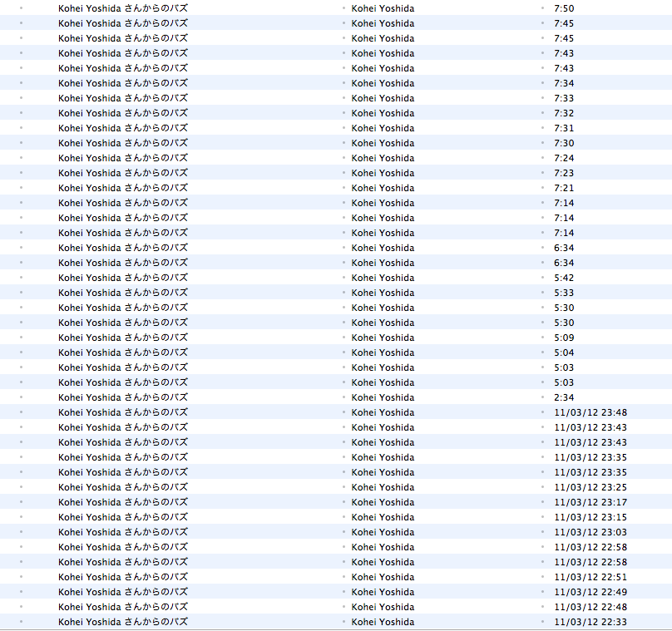This screenshot has width=672, height=631.
Task: Click the left status dot of the 5:42 row
Action: click(21, 278)
